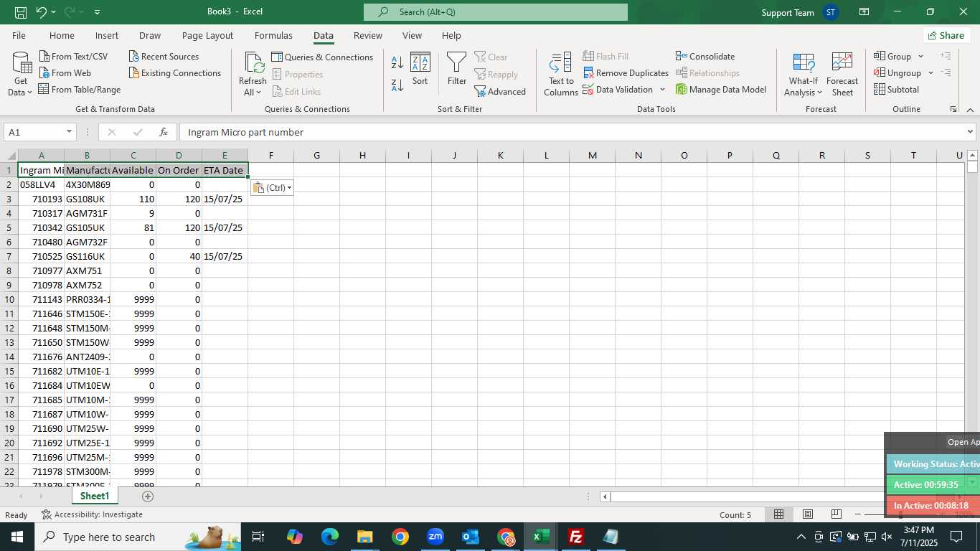Expand the Name Box dropdown arrow
980x551 pixels.
coord(70,132)
